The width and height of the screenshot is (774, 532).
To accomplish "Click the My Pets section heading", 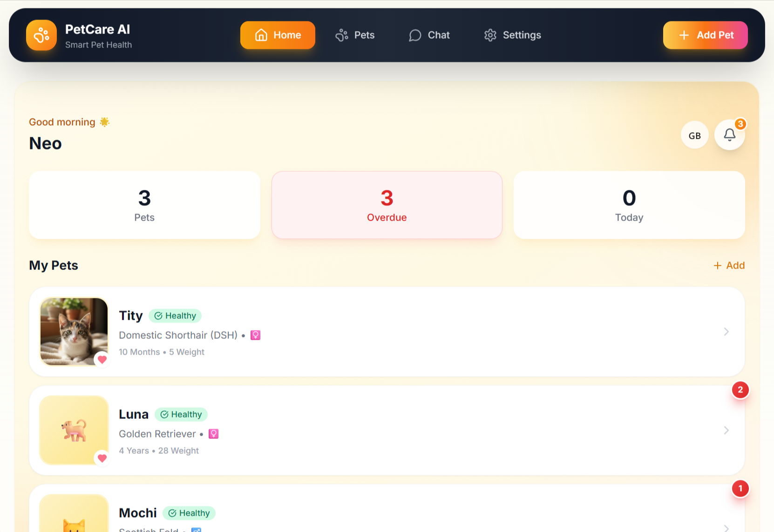I will pos(54,265).
